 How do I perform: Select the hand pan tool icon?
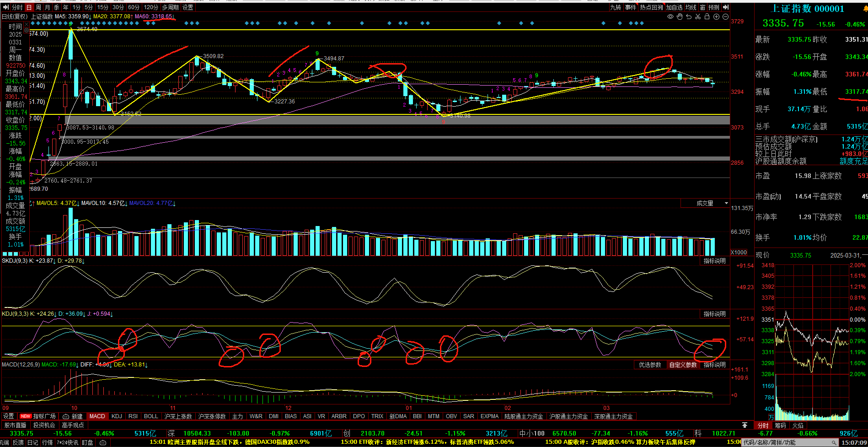(680, 16)
